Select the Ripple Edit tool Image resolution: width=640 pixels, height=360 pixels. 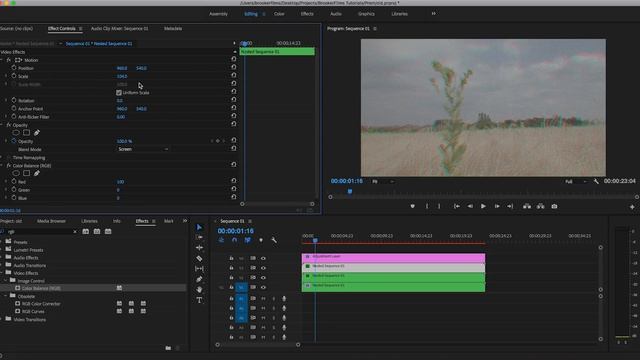(x=199, y=248)
